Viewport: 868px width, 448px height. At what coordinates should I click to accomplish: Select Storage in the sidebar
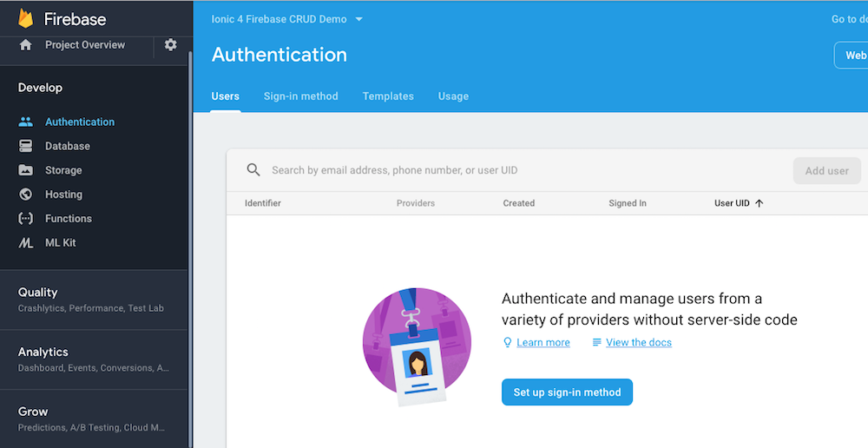coord(63,170)
